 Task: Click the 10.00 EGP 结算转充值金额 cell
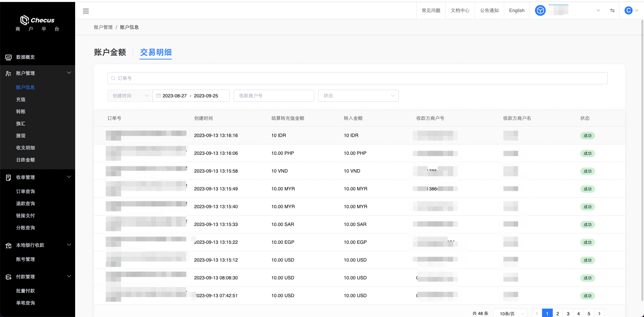pos(282,242)
